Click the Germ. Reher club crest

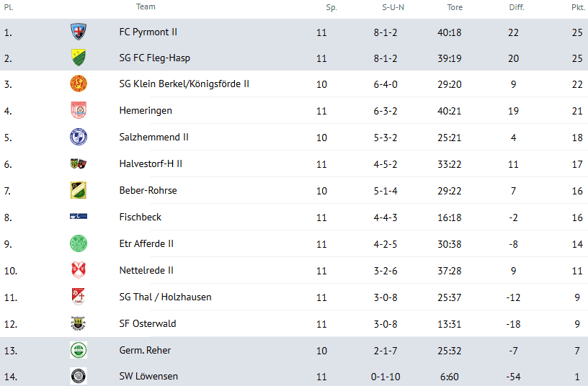click(x=79, y=350)
